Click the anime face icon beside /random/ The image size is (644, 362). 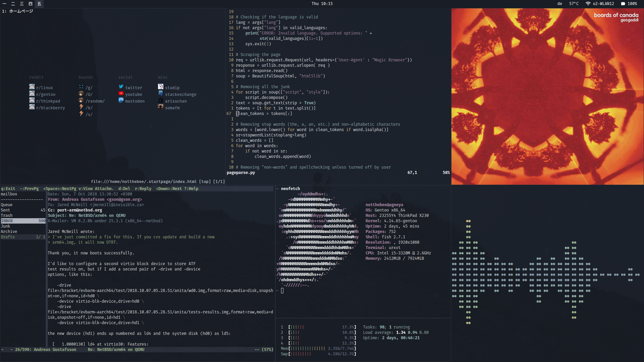pos(81,100)
